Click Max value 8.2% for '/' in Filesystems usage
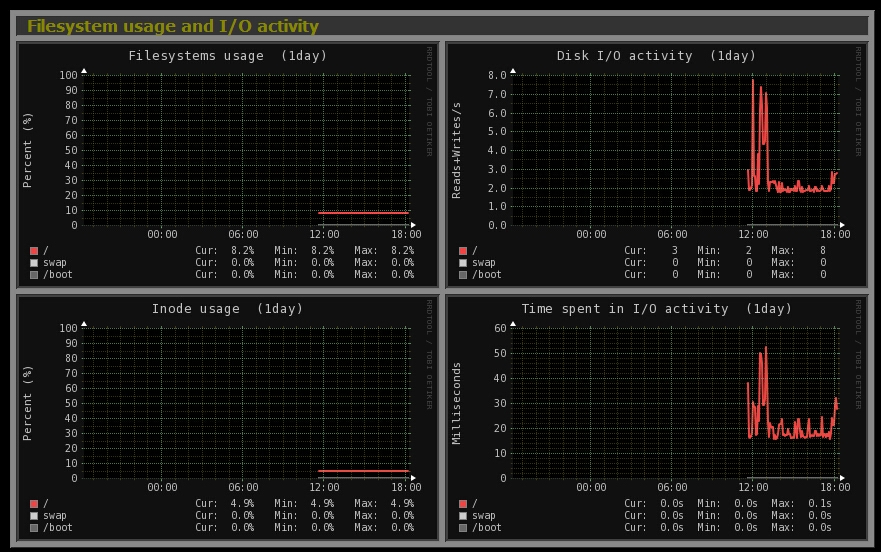 click(x=402, y=250)
